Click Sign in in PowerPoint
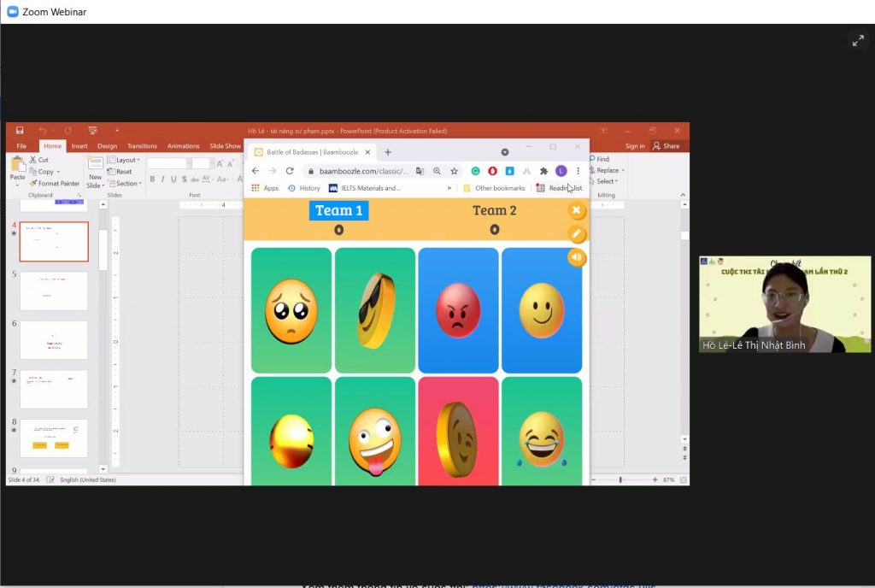Image resolution: width=875 pixels, height=588 pixels. 635,146
